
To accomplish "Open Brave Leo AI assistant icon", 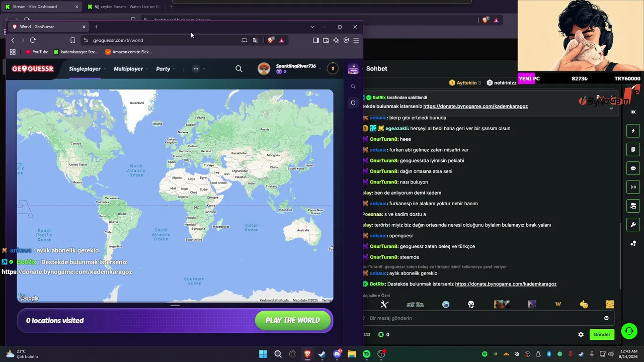I will [336, 40].
